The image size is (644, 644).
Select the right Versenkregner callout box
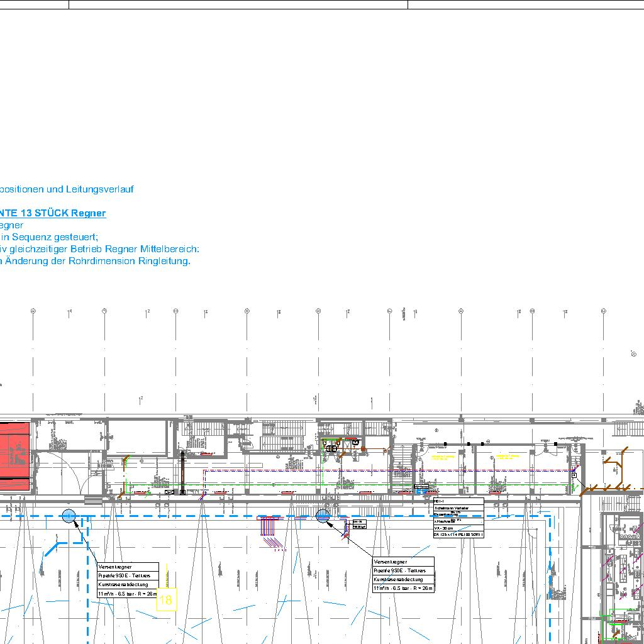[x=403, y=575]
